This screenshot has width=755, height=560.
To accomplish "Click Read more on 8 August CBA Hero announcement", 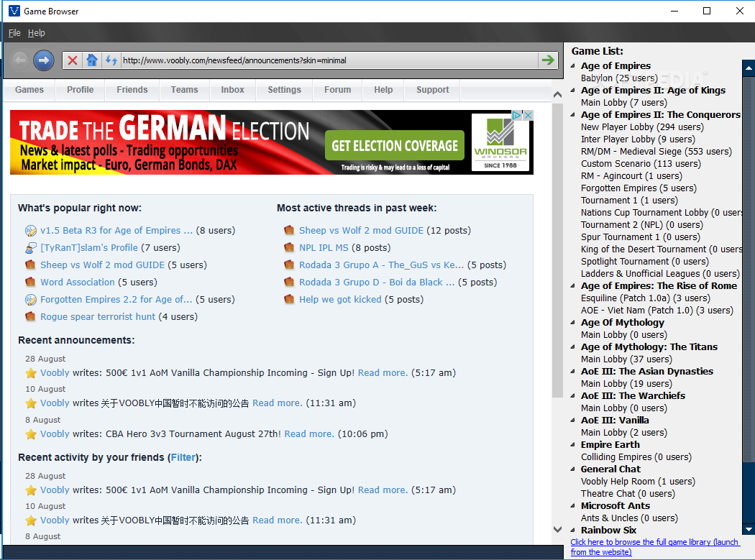I will click(x=308, y=434).
